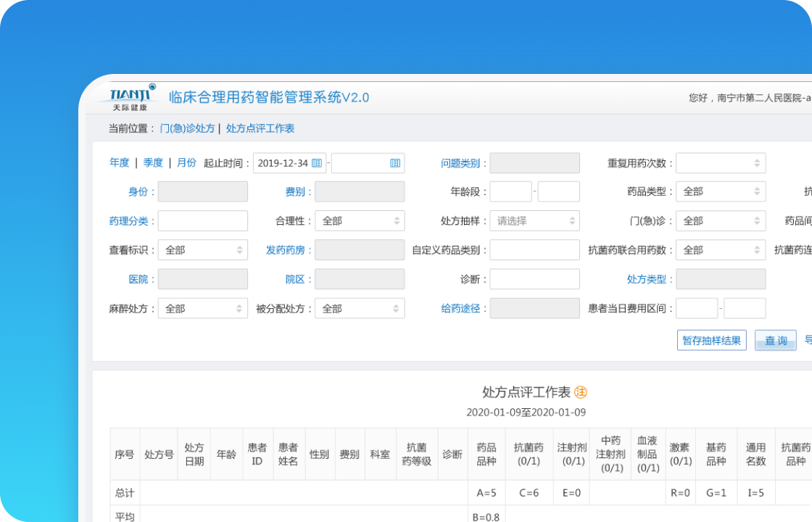Click the 查询 search button
Screen dimensions: 812x522
775,340
